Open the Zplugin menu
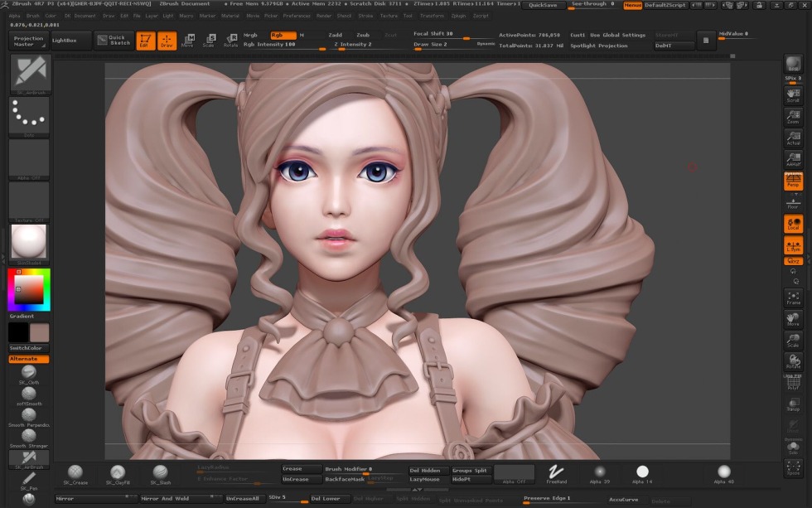The width and height of the screenshot is (812, 508). coord(460,15)
